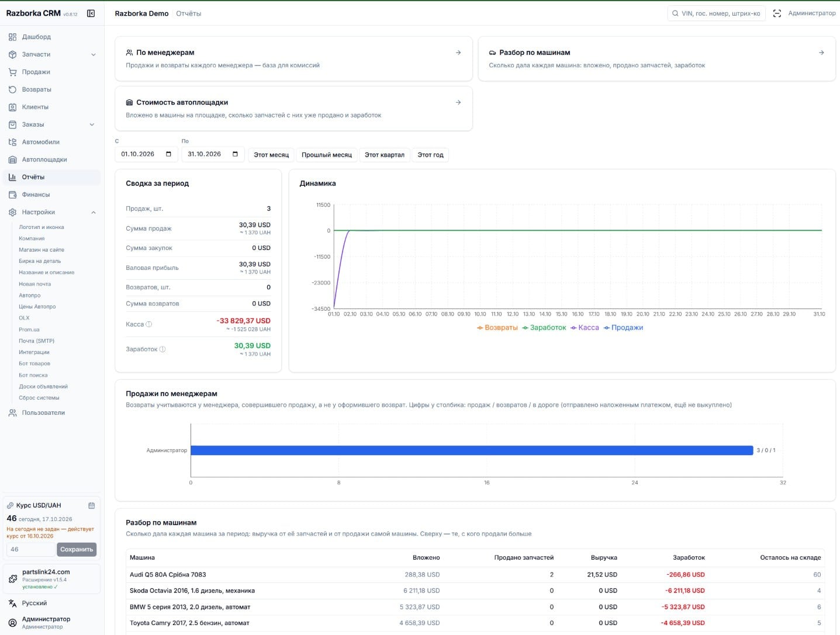Click the Audi Q5 80A Срібна 7083 row
The height and width of the screenshot is (635, 840).
pyautogui.click(x=475, y=575)
